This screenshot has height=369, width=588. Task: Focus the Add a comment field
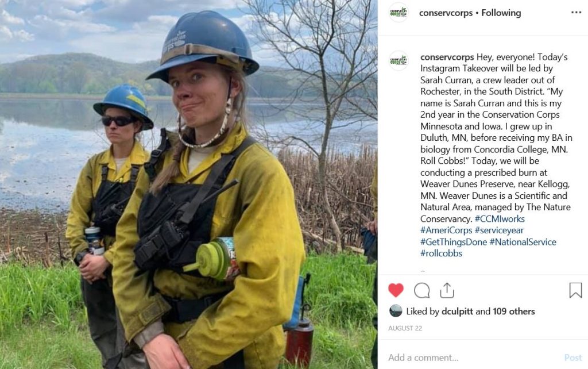pyautogui.click(x=473, y=358)
